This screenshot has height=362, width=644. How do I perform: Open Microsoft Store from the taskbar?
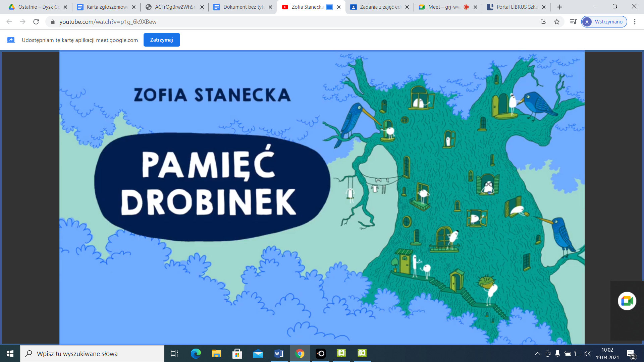click(x=237, y=354)
